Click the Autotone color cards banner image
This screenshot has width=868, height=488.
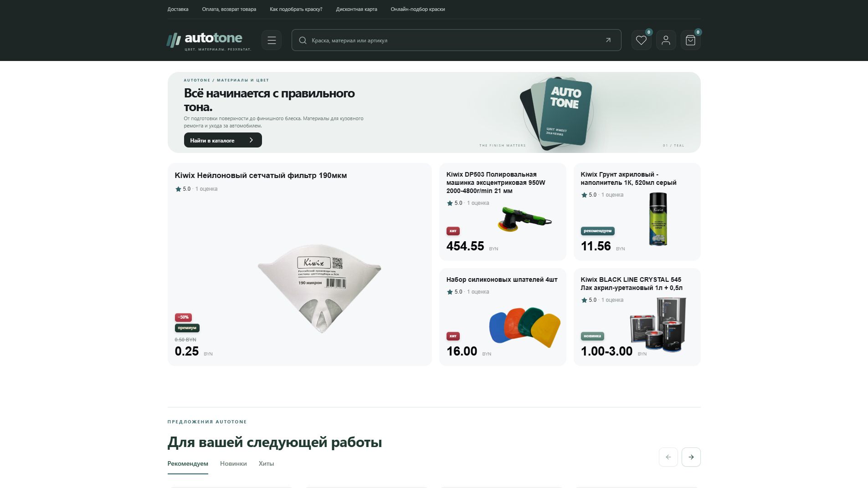(556, 113)
